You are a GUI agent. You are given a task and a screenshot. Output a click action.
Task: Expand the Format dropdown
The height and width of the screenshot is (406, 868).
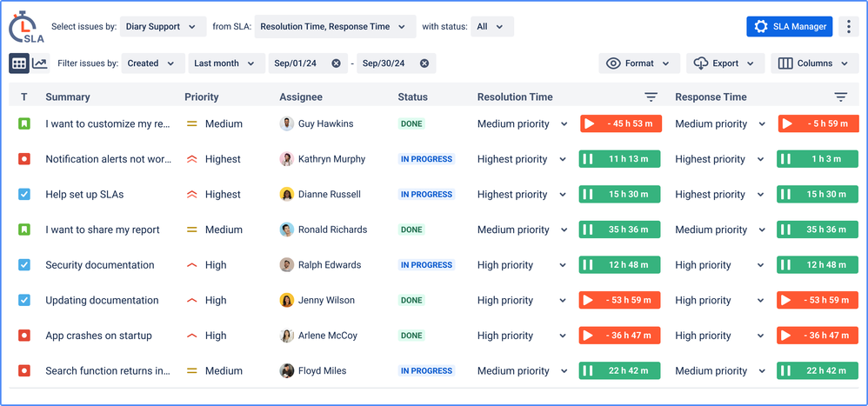click(639, 63)
